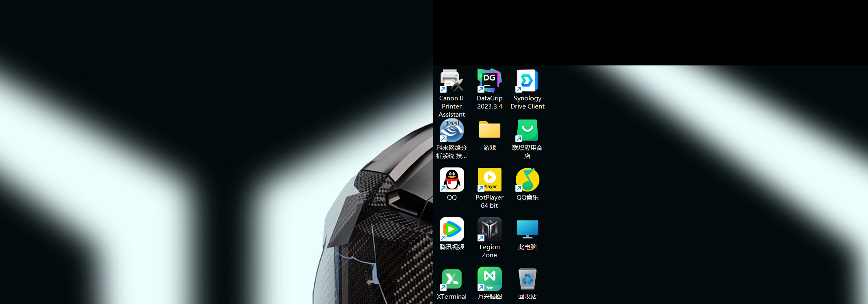Select the Legion Zone icon
The height and width of the screenshot is (304, 868).
[489, 229]
